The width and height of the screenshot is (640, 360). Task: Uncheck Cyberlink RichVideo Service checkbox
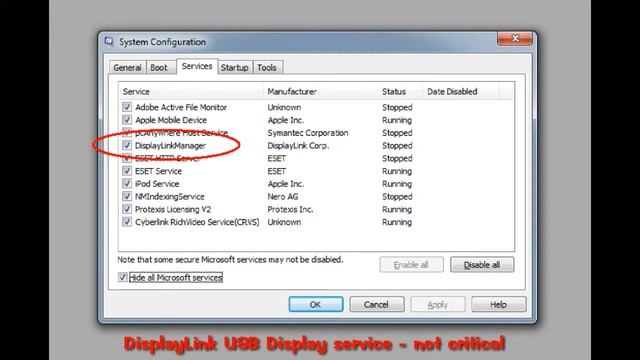pos(127,222)
